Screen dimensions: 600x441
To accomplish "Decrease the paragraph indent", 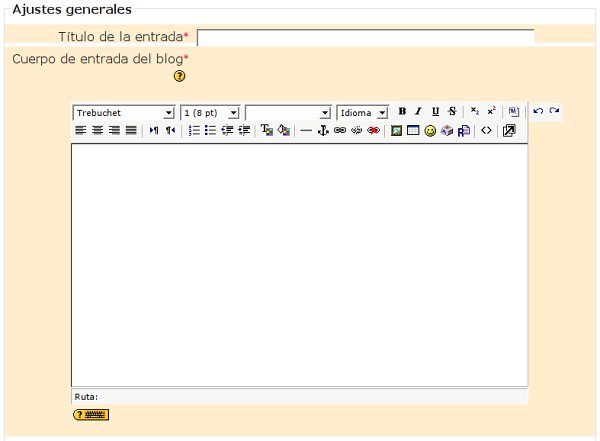I will coord(227,131).
